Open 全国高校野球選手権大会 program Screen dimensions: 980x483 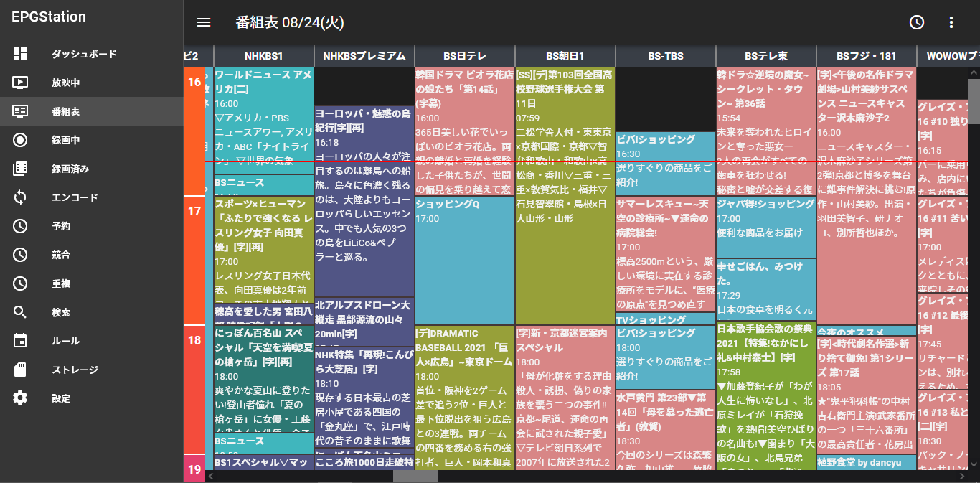coord(565,196)
